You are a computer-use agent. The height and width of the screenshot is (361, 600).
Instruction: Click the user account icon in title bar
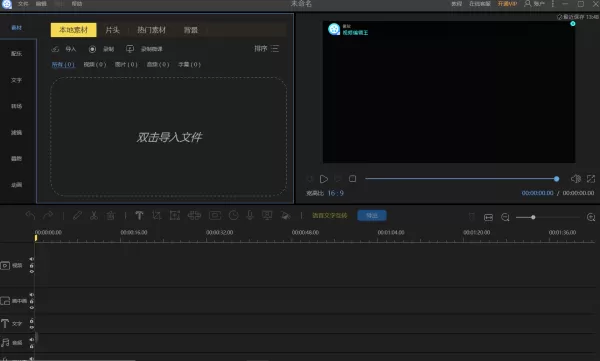[528, 3]
